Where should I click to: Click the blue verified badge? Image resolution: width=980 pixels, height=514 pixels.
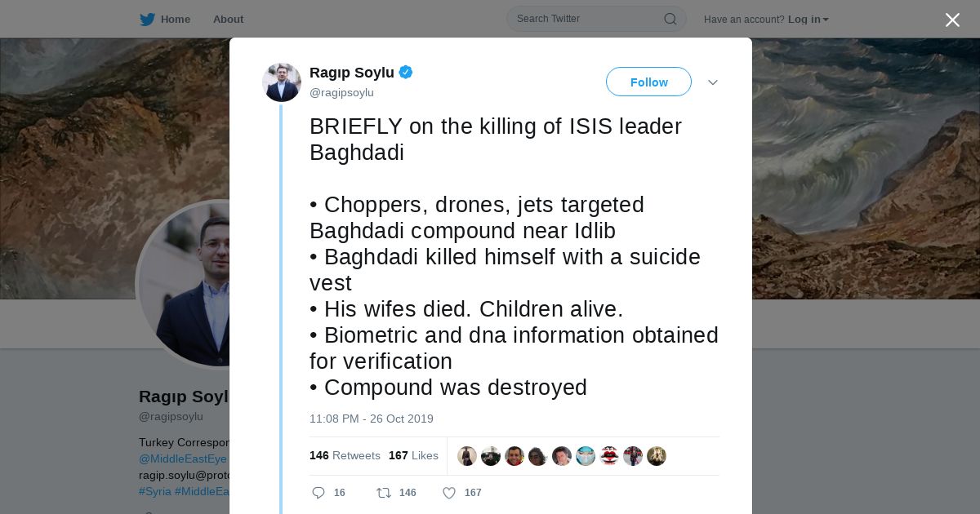[406, 73]
